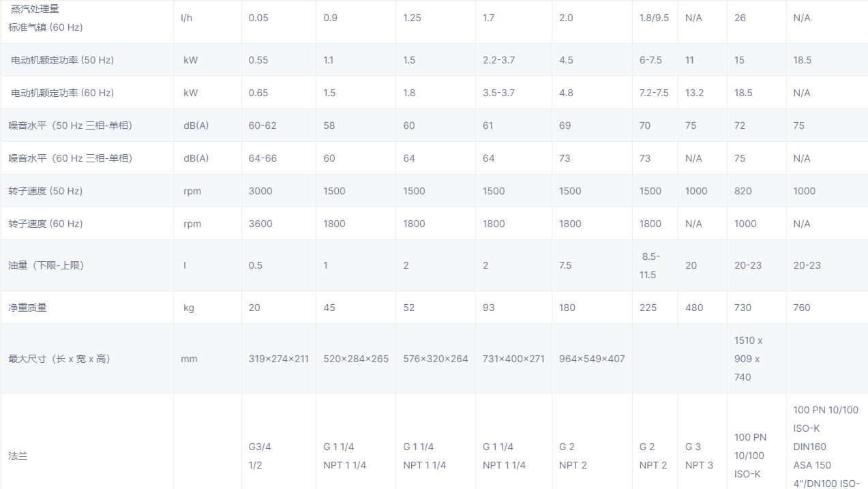Click the 油量（下限-上限）row label

(46, 265)
